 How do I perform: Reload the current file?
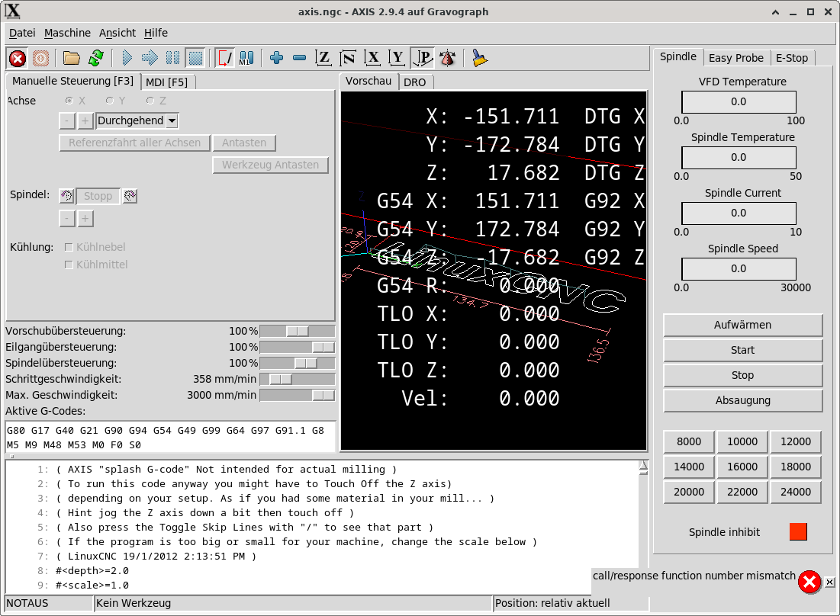tap(96, 58)
